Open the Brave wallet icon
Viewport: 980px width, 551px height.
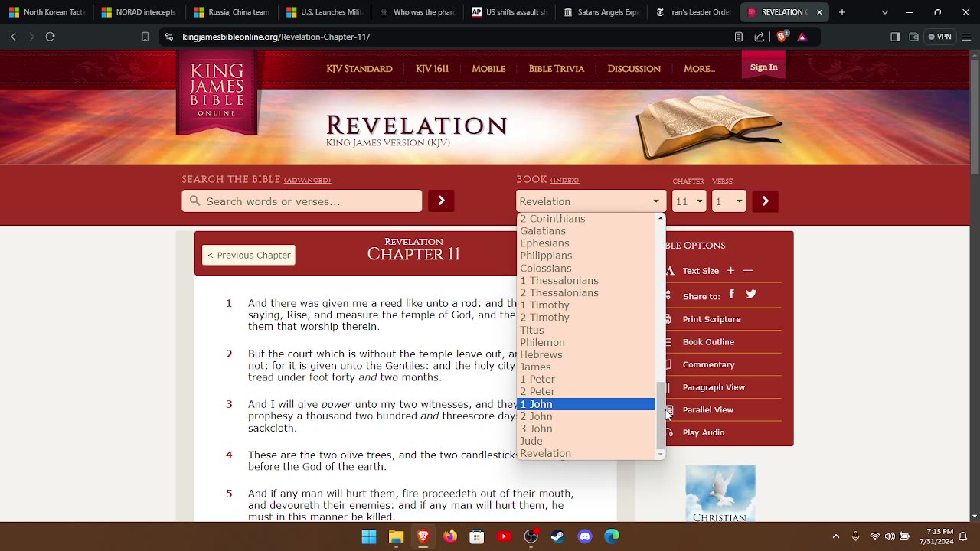tap(913, 37)
